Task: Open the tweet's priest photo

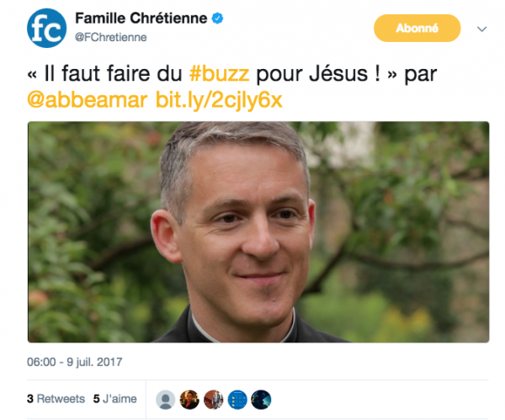Action: tap(258, 232)
